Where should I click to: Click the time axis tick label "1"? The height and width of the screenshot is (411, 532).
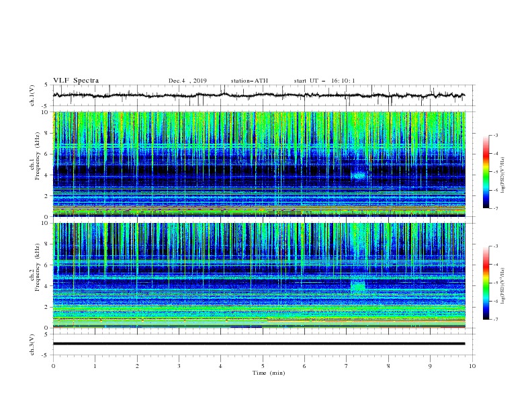tap(95, 366)
